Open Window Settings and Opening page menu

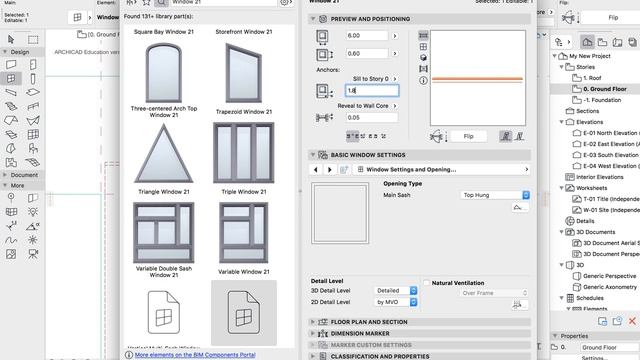point(442,169)
